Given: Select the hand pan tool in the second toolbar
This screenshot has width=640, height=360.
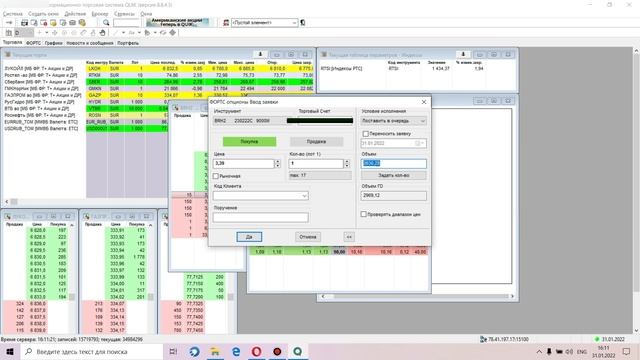Looking at the screenshot, I should pos(102,33).
